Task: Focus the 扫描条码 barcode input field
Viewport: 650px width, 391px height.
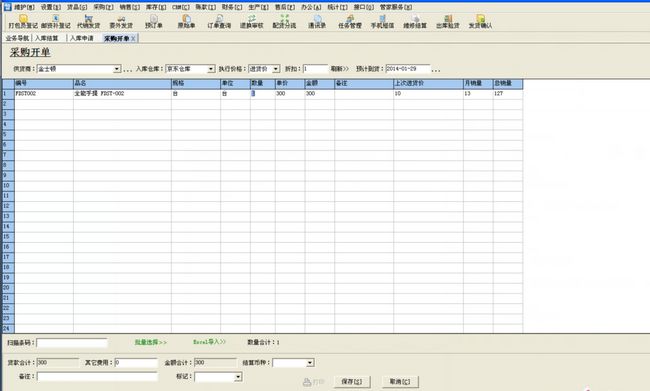Action: pos(72,343)
